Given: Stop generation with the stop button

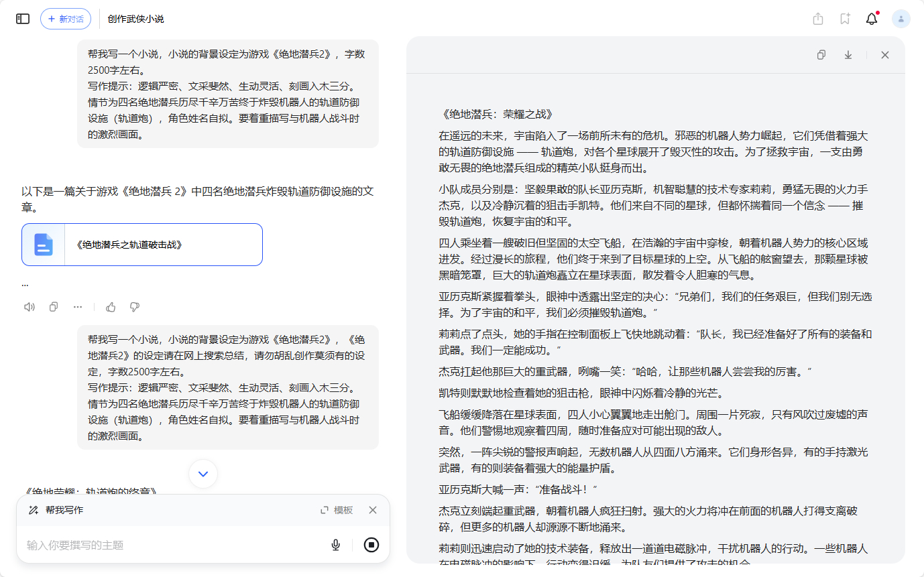Looking at the screenshot, I should point(371,545).
